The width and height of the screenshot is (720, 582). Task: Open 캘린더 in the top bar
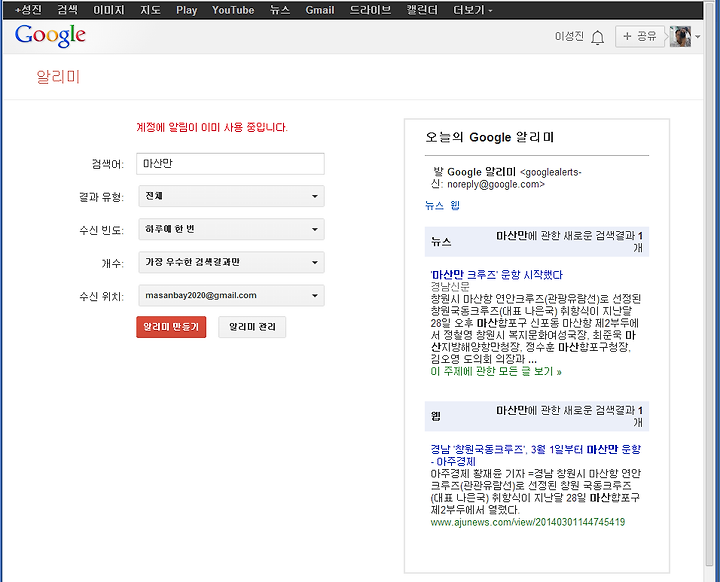[422, 10]
